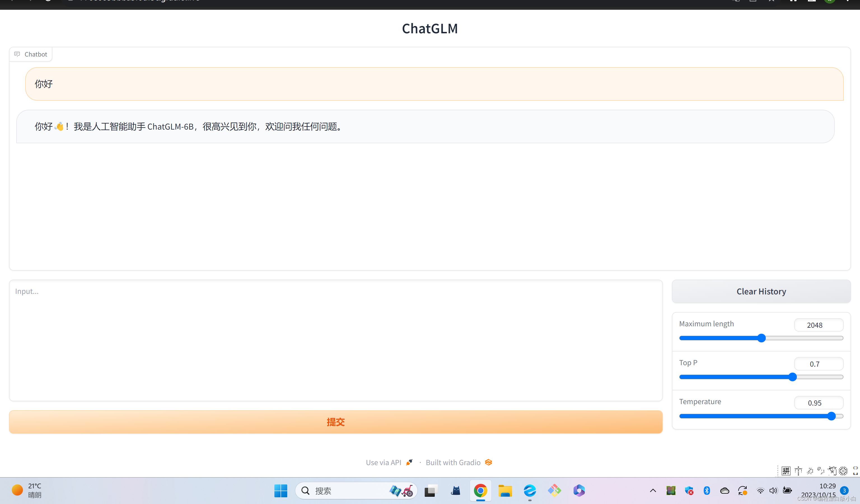Toggle the IME Chinese/English mode indicator
Screen dimensions: 860x504
pos(798,471)
